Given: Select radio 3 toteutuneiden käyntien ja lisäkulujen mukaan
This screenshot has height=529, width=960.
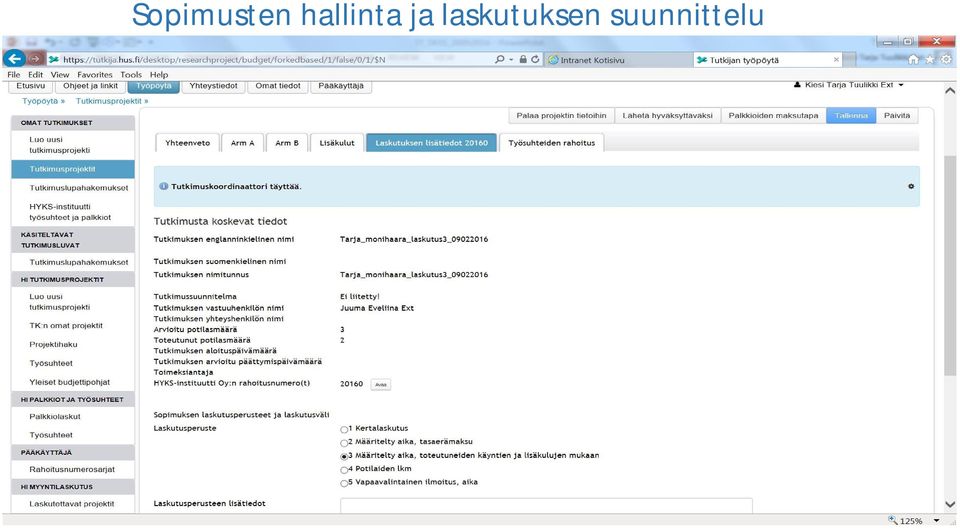Looking at the screenshot, I should [344, 456].
